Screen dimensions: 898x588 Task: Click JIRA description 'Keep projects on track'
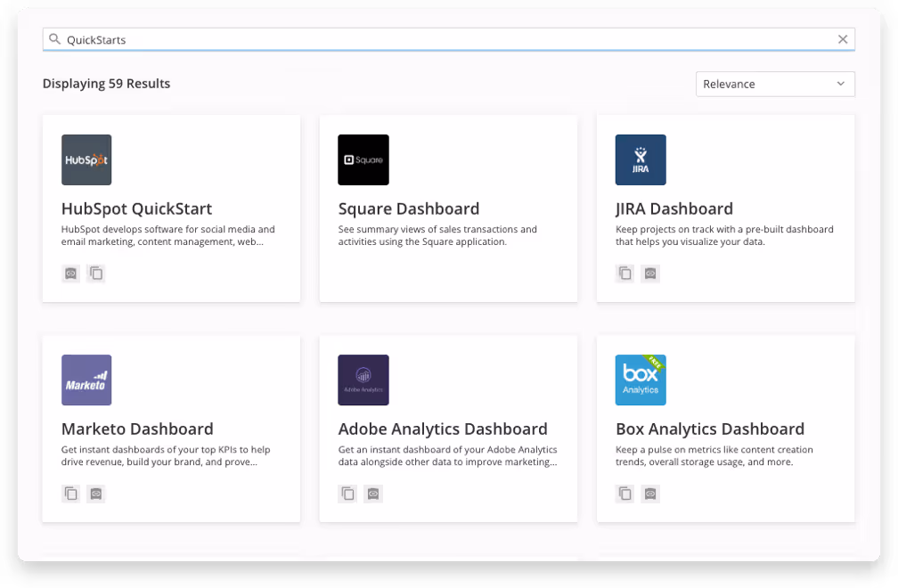click(724, 235)
